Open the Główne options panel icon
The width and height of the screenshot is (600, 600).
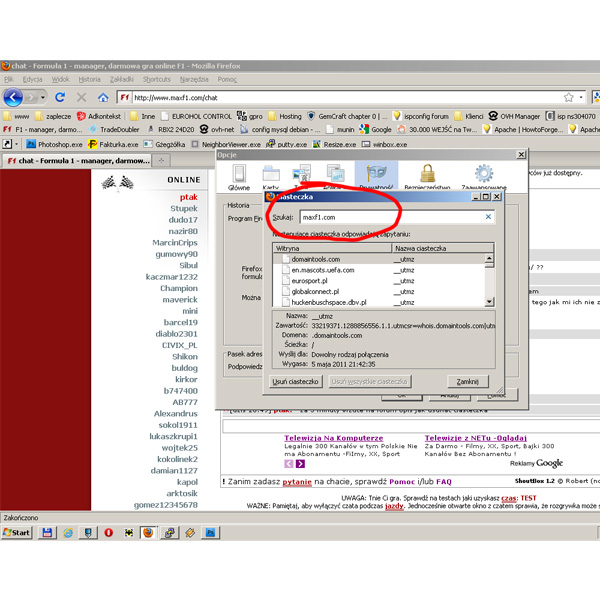(239, 178)
